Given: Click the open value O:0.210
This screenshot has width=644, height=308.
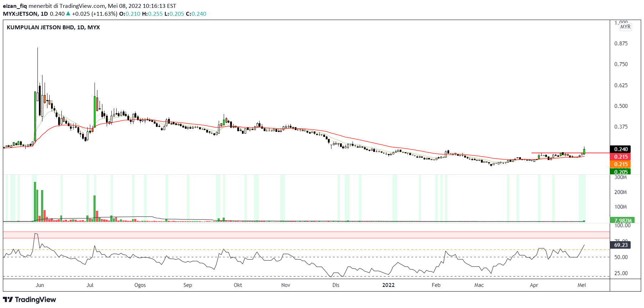Looking at the screenshot, I should (130, 14).
